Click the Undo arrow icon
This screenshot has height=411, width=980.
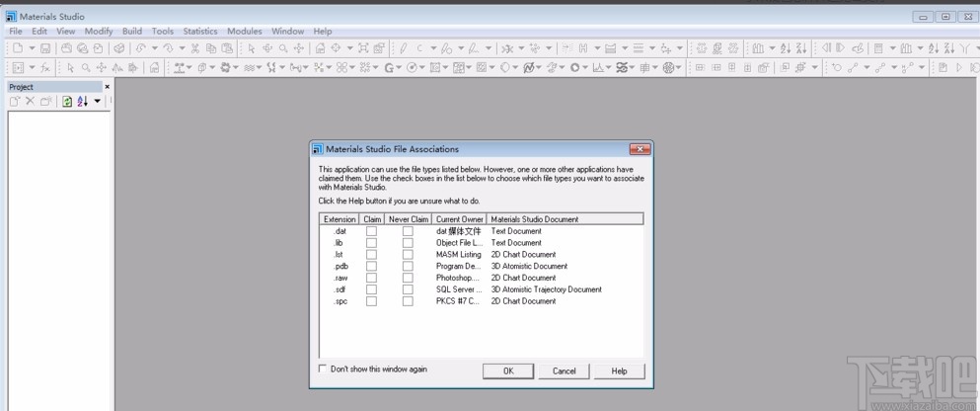tap(140, 48)
